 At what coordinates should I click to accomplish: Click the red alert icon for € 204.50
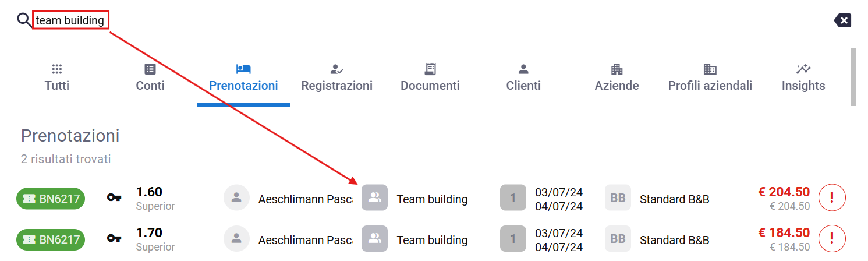click(832, 198)
